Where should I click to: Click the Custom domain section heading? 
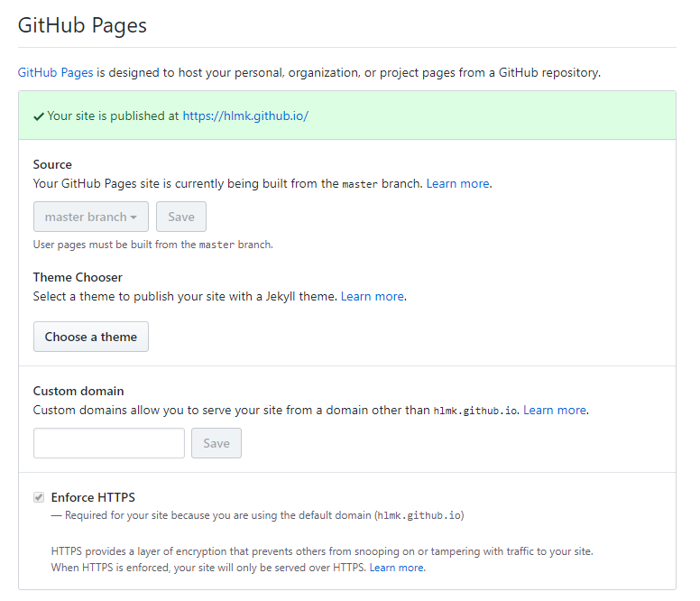(x=78, y=391)
